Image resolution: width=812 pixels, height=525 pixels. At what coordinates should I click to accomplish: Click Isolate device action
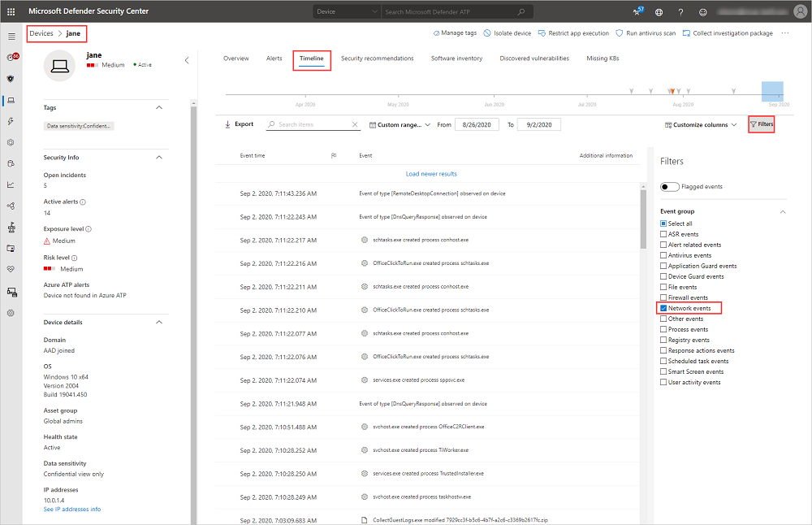[507, 33]
